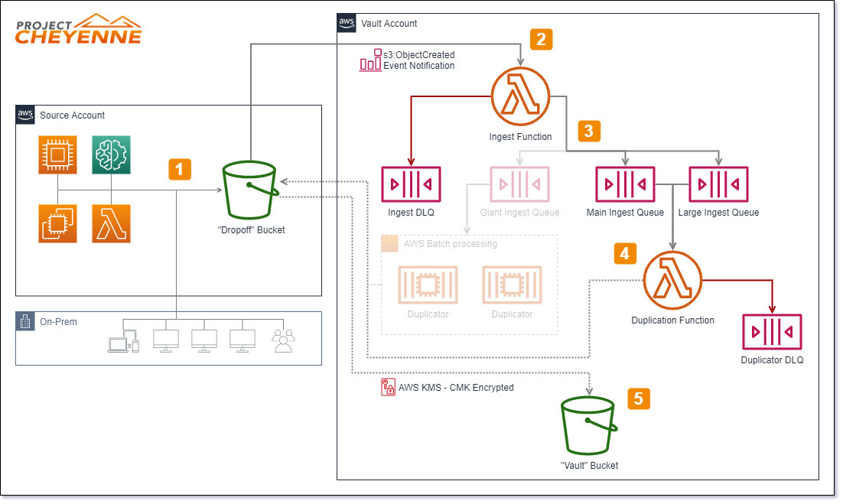The width and height of the screenshot is (843, 504).
Task: Click the "Ingest DLQ" label
Action: coord(412,213)
